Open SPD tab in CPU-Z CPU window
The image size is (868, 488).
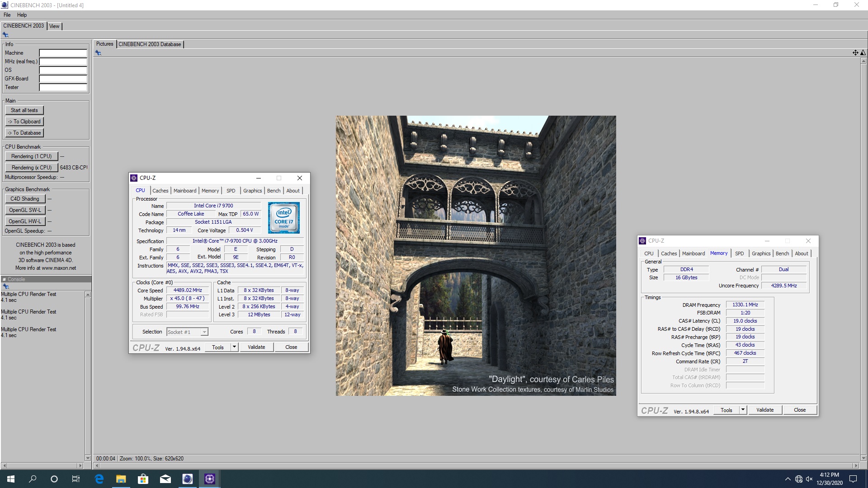tap(231, 191)
